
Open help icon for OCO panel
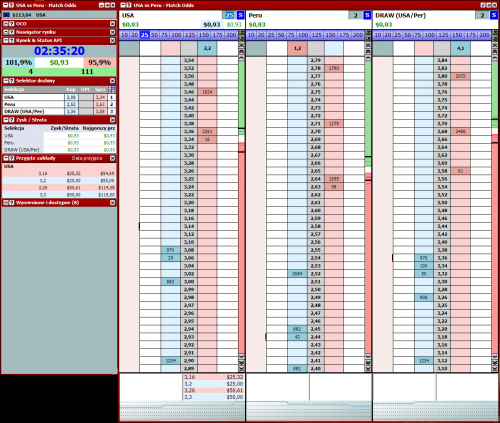[11, 24]
